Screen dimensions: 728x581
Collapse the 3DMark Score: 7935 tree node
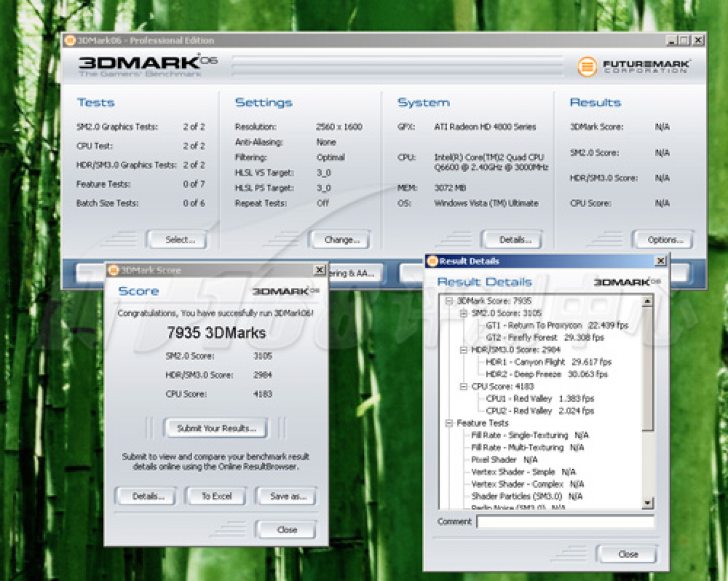click(x=449, y=300)
